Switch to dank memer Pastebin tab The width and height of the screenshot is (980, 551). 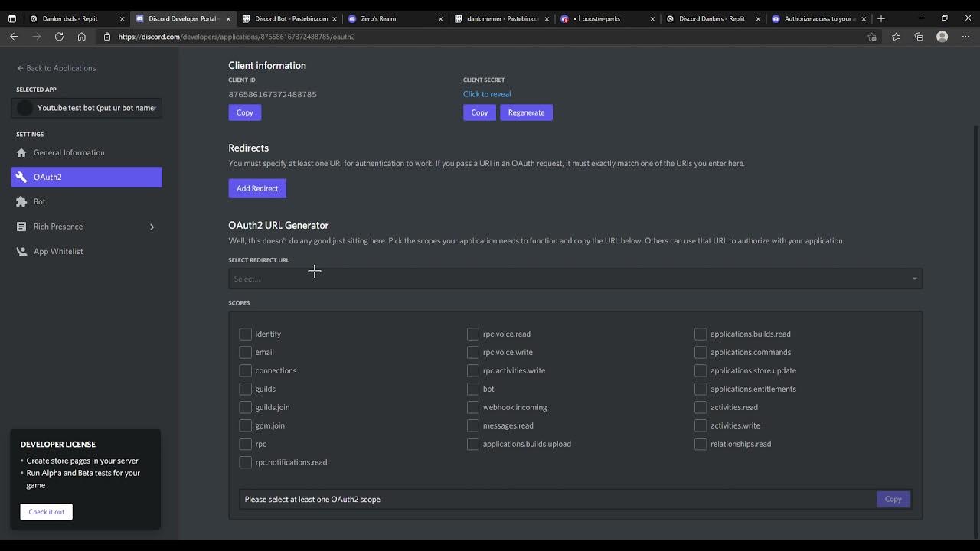pyautogui.click(x=501, y=18)
